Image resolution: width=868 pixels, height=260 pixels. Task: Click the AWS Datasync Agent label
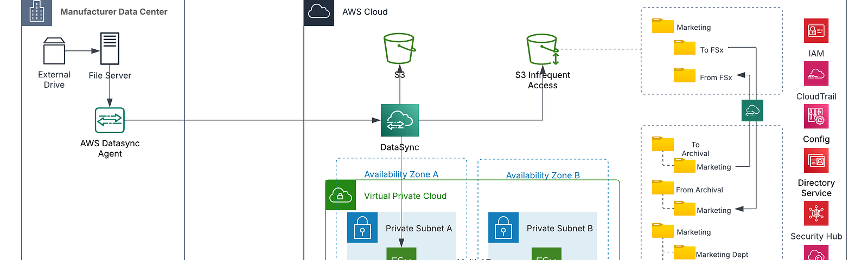point(110,148)
